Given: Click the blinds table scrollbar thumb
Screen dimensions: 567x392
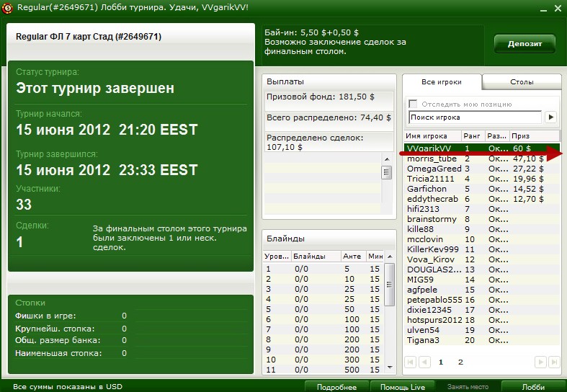Looking at the screenshot, I should point(390,284).
